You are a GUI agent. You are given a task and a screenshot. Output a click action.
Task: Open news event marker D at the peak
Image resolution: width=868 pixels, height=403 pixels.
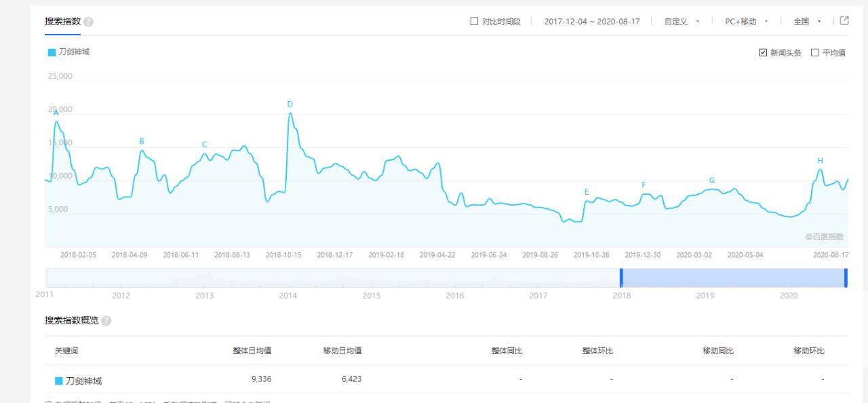pos(290,104)
